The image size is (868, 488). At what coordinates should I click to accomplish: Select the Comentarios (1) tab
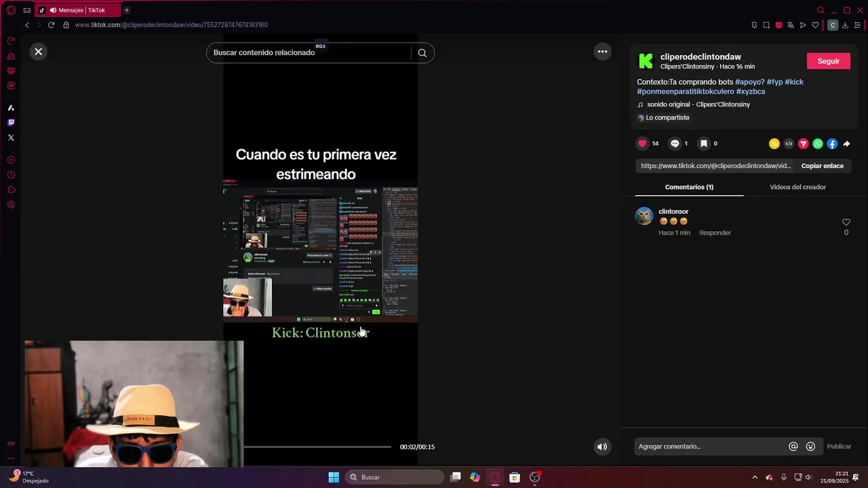689,187
